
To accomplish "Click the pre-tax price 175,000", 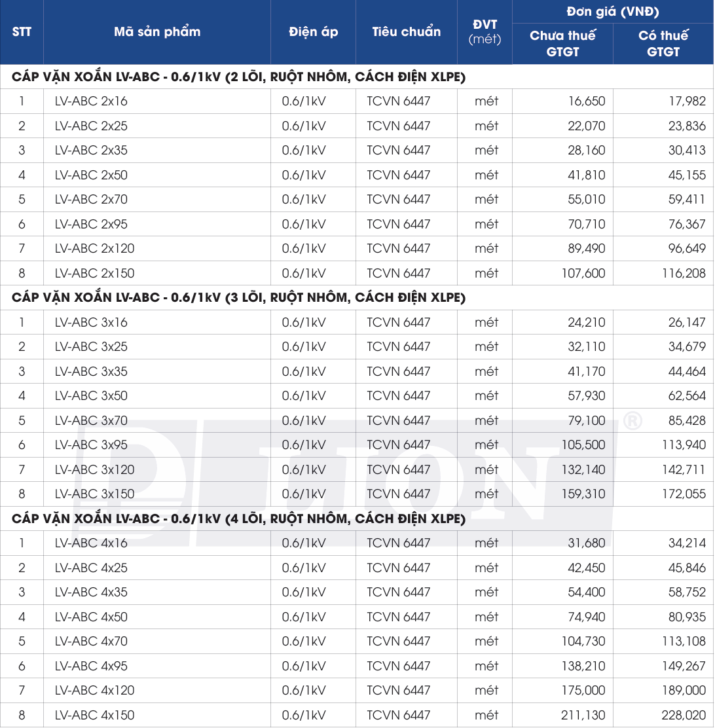I will pos(583,690).
